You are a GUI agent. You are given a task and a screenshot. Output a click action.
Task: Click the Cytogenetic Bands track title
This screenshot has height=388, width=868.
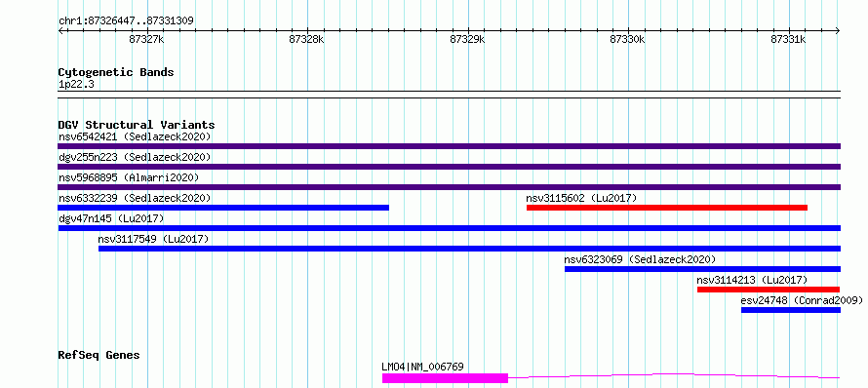click(116, 72)
